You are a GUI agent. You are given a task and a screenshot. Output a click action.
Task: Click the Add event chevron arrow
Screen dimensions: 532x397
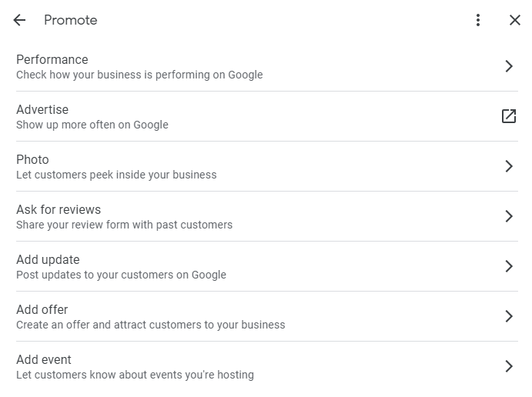pos(508,366)
